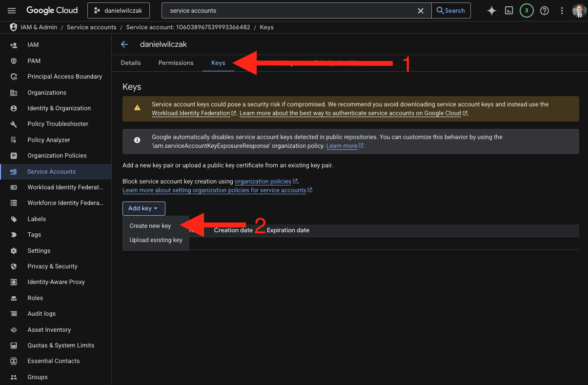This screenshot has width=588, height=385.
Task: Open the notifications badge showing 3
Action: [x=527, y=11]
